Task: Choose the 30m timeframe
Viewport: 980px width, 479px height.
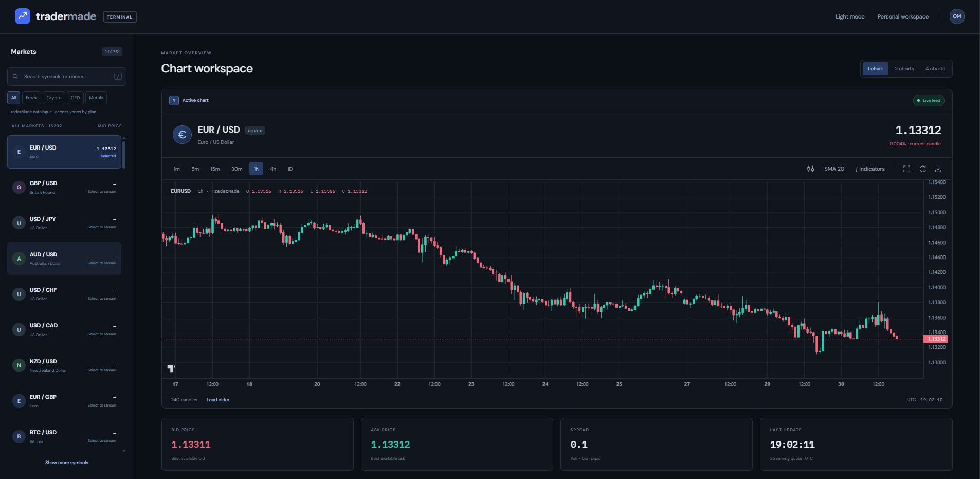Action: 237,169
